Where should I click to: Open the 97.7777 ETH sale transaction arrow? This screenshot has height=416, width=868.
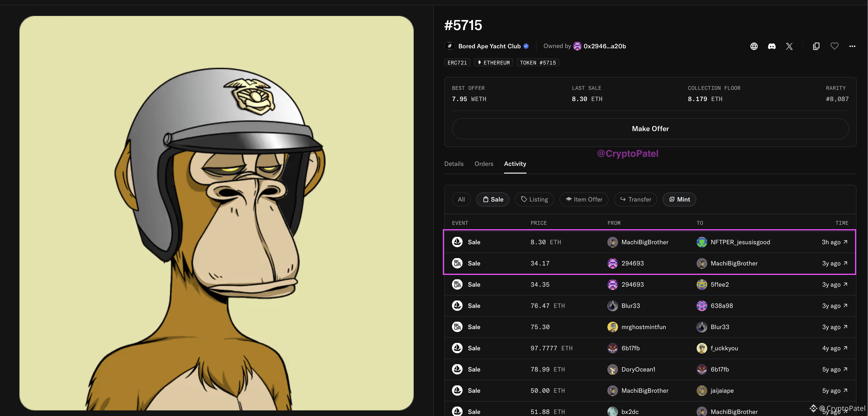pos(845,348)
